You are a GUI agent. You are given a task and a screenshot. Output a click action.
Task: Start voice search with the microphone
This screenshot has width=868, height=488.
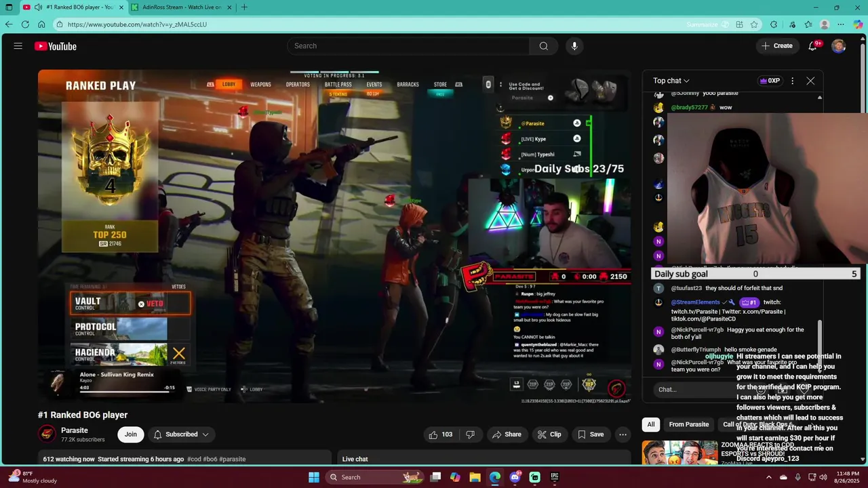tap(574, 46)
